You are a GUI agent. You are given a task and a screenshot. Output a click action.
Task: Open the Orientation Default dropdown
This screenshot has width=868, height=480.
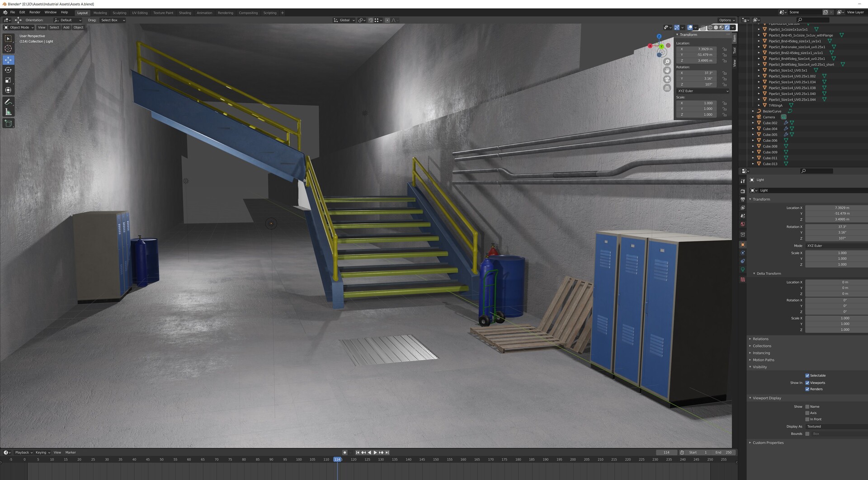(x=68, y=20)
